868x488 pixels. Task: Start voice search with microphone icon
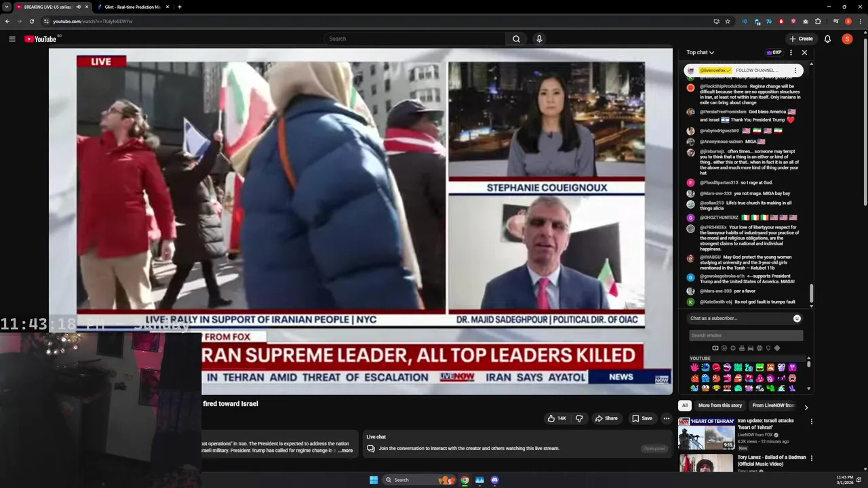539,39
